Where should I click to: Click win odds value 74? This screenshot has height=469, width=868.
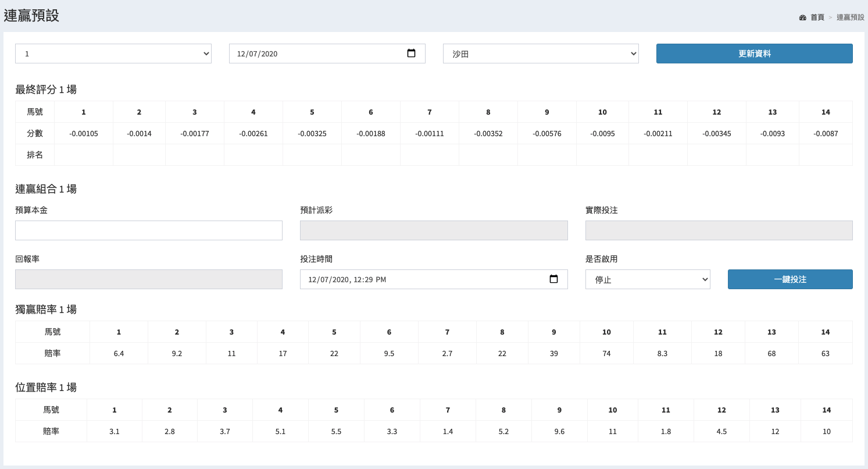pos(606,353)
